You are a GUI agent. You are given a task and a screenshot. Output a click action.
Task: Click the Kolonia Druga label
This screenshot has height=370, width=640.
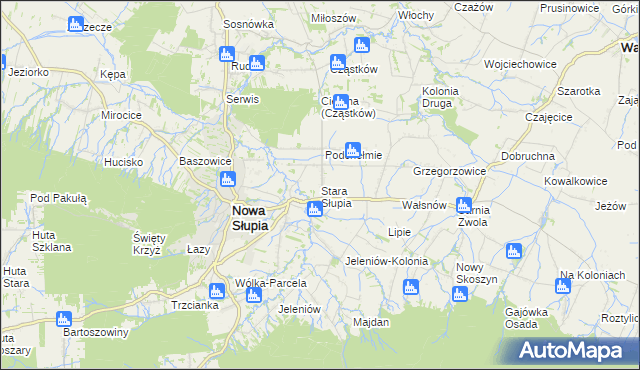click(440, 97)
